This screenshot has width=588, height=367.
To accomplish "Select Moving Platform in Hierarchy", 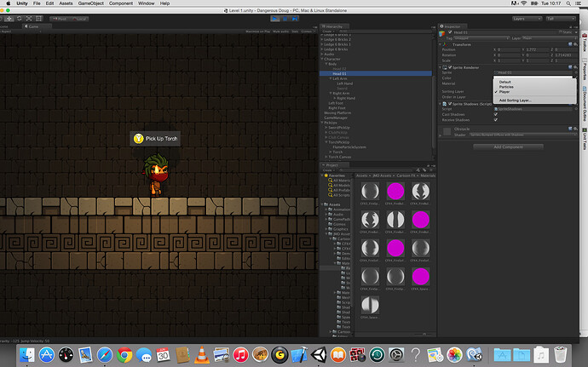I will (x=337, y=113).
